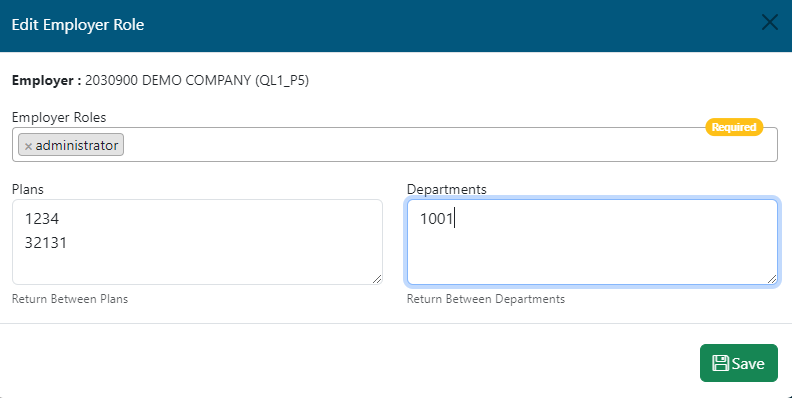Viewport: 792px width, 398px height.
Task: Remove the administrator role tag
Action: coord(28,146)
